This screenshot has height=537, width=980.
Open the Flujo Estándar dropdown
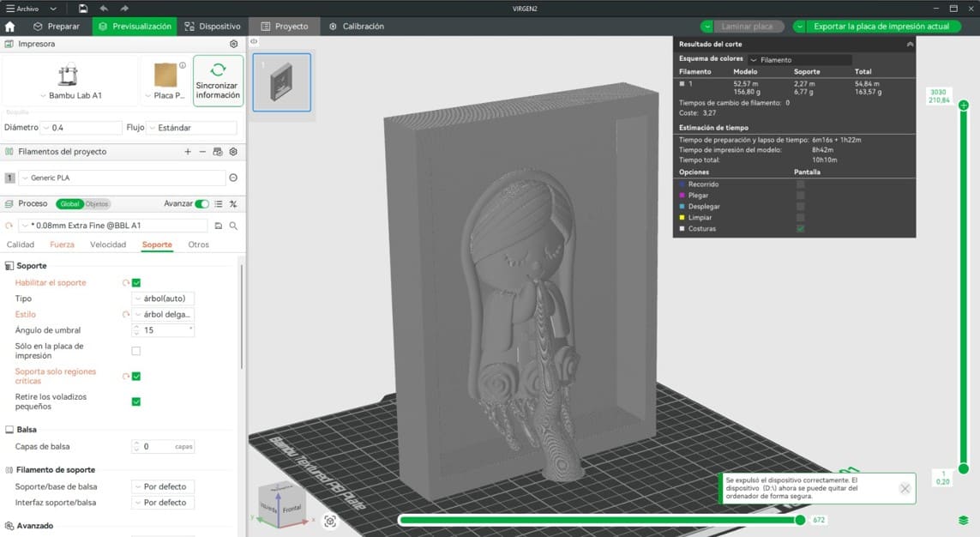191,128
